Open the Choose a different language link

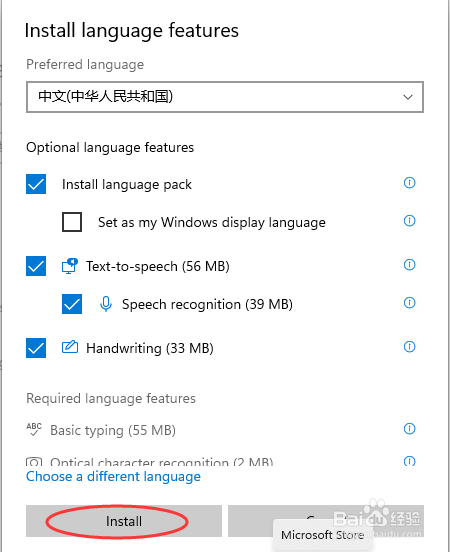click(x=113, y=476)
